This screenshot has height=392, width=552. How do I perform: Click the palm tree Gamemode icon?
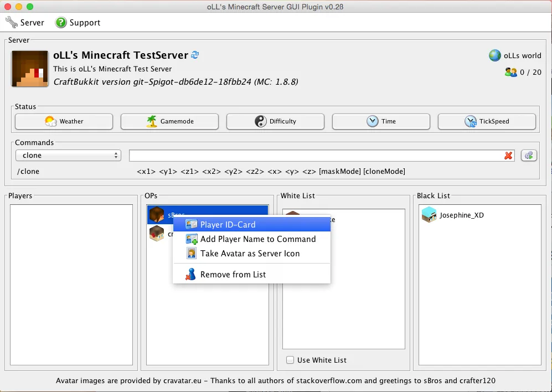[x=151, y=121]
